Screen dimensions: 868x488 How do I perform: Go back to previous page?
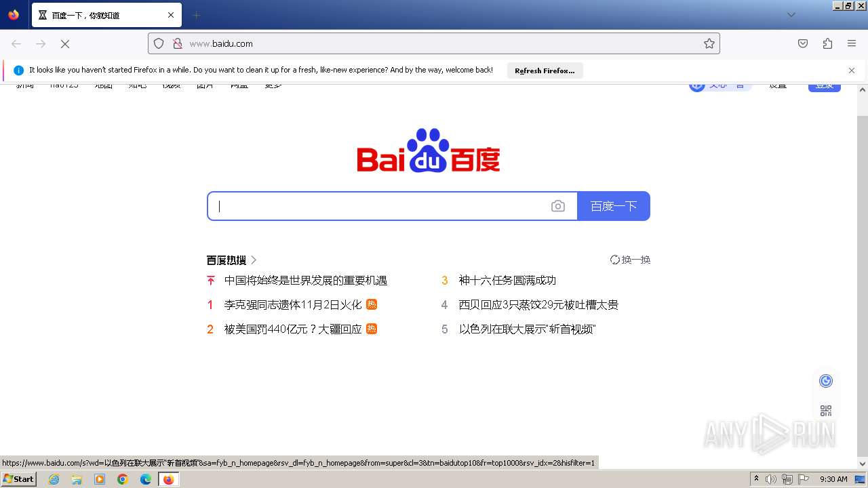[x=16, y=43]
